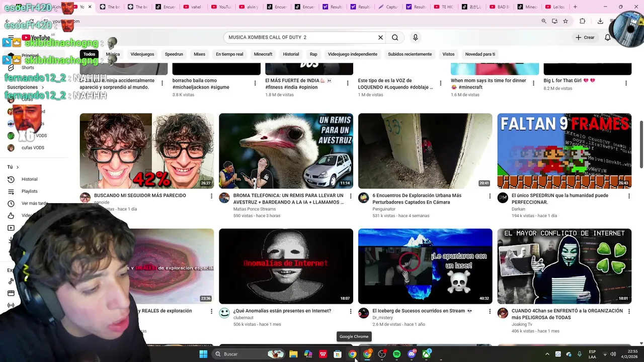Start voice search with the microphone icon
644x362 pixels.
[415, 37]
